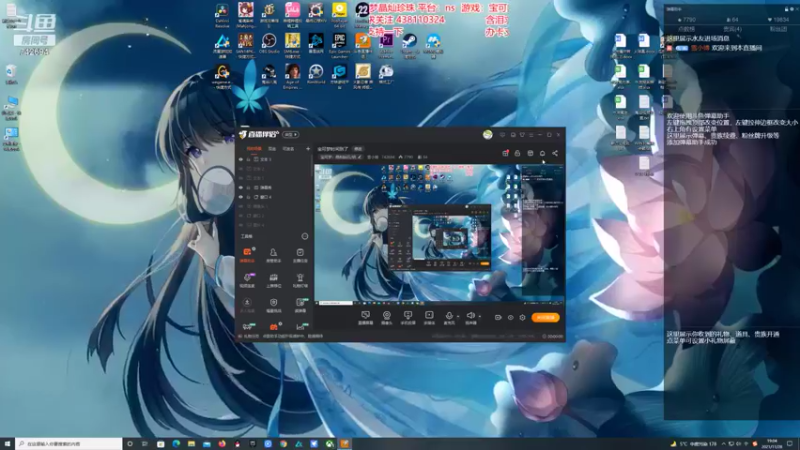The image size is (800, 450).
Task: Click the record camera icon near the gear
Action: click(x=498, y=317)
